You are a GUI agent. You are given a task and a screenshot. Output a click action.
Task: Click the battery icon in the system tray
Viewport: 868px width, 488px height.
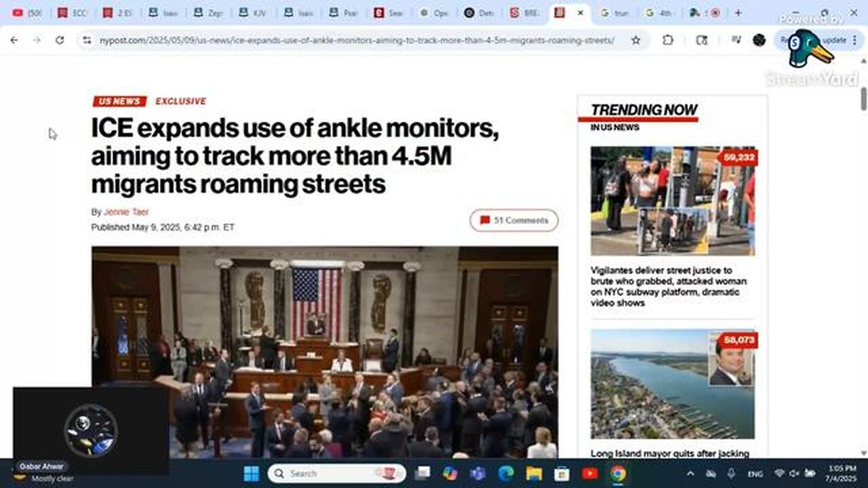(810, 474)
